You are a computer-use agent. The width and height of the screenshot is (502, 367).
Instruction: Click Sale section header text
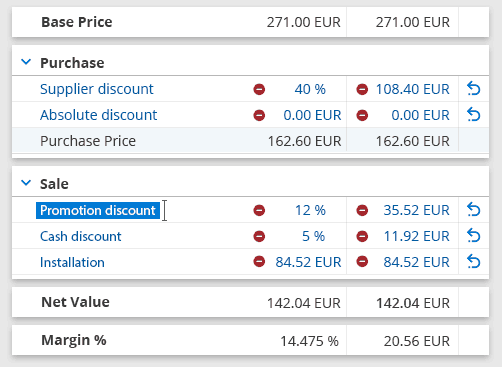[x=54, y=184]
